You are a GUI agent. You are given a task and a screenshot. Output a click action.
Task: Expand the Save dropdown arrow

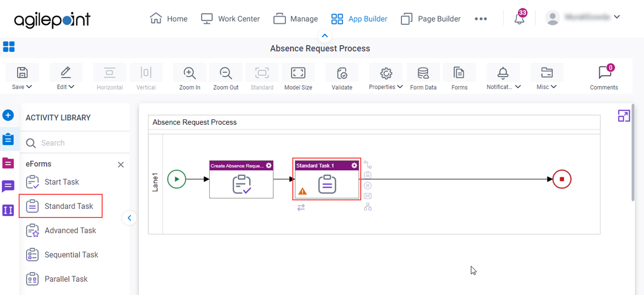point(29,87)
